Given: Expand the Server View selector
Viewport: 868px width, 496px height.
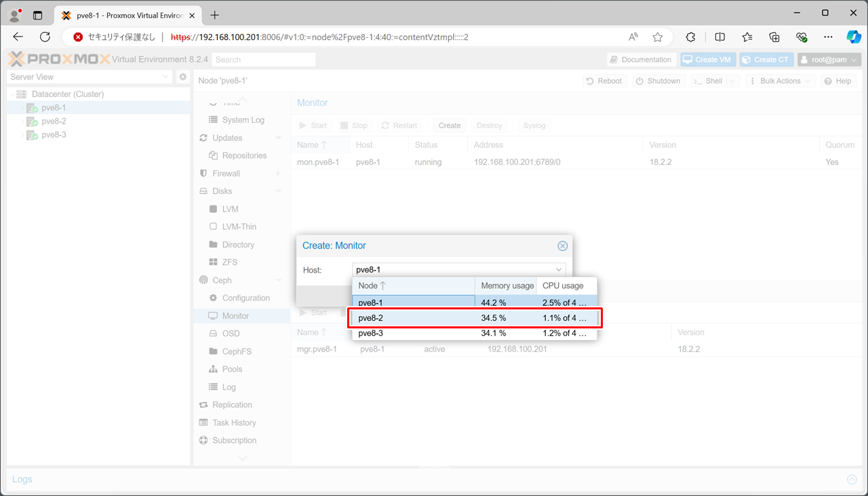Looking at the screenshot, I should click(x=166, y=77).
